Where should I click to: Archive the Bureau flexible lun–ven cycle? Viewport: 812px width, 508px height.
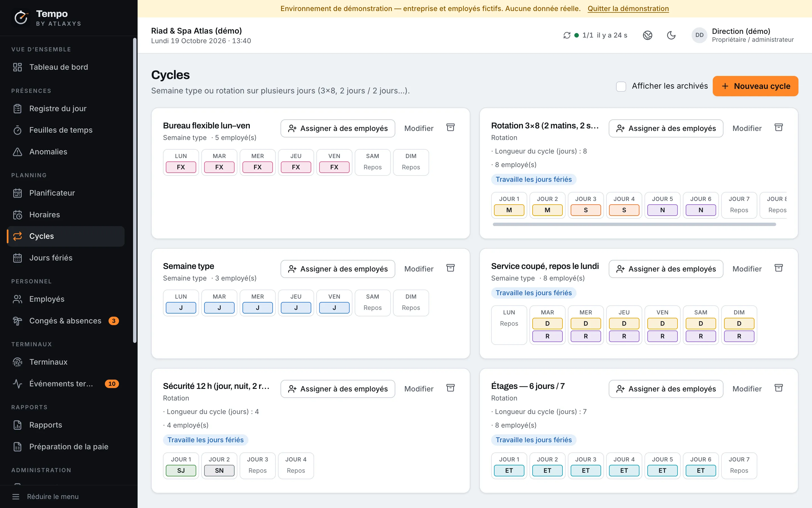[451, 128]
